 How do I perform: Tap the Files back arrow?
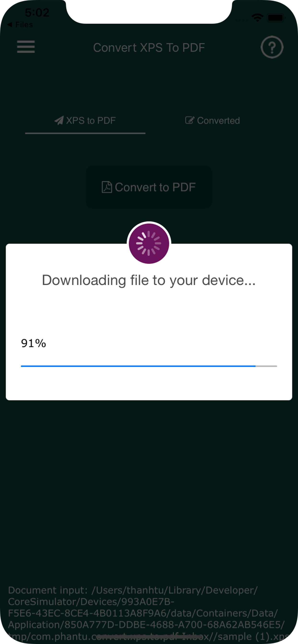pos(10,24)
